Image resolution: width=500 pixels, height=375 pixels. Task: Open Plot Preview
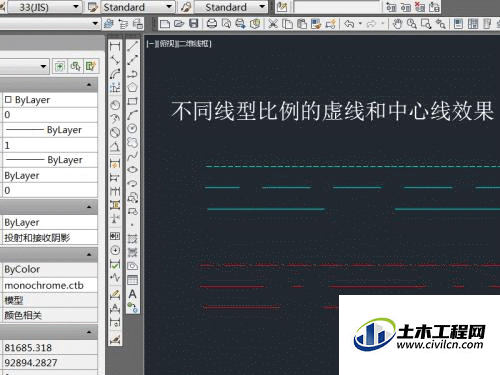[x=226, y=24]
